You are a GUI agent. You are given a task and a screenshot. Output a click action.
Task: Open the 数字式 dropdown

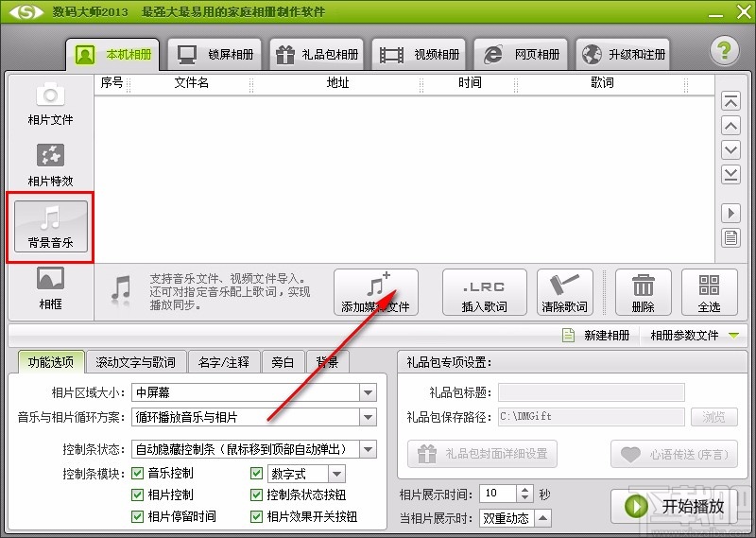click(x=306, y=474)
